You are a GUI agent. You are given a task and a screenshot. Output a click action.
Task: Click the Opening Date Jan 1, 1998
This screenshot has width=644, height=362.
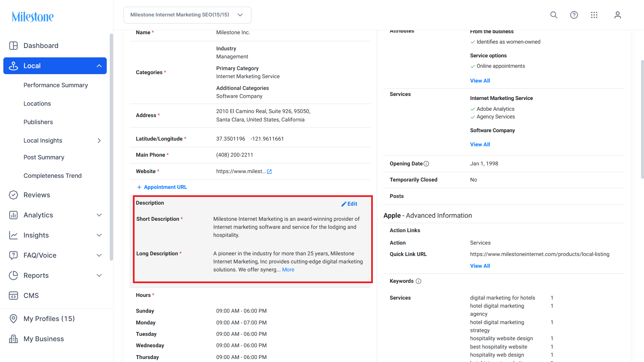point(484,164)
